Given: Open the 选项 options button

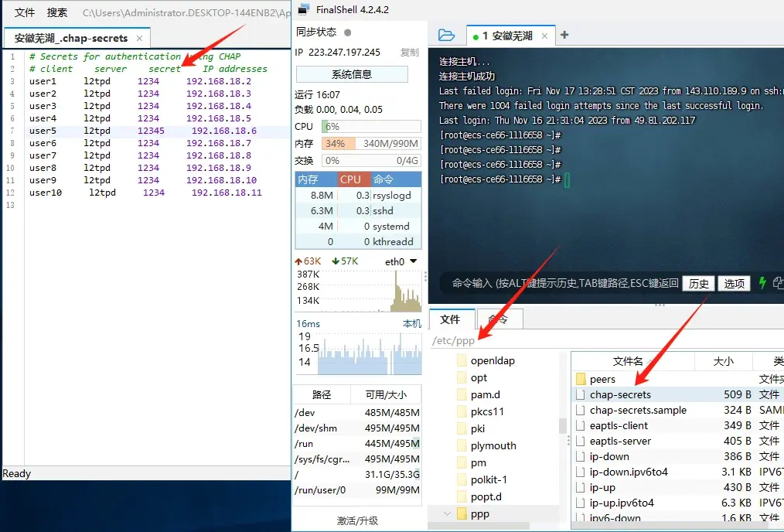Looking at the screenshot, I should [734, 284].
